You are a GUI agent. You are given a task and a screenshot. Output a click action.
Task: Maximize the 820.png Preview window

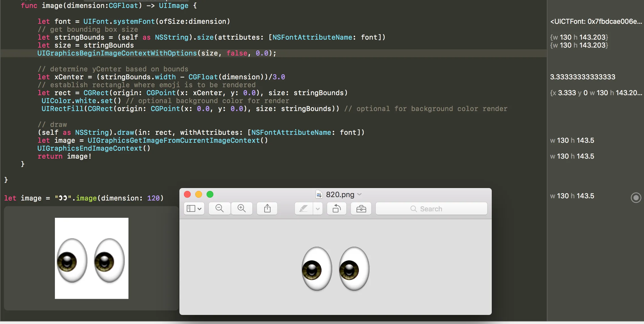(x=210, y=194)
